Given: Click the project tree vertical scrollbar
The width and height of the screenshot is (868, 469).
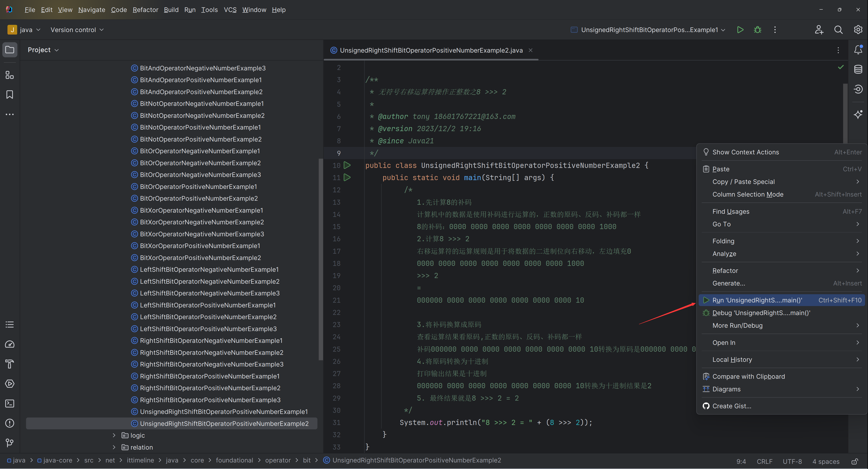Looking at the screenshot, I should tap(320, 259).
